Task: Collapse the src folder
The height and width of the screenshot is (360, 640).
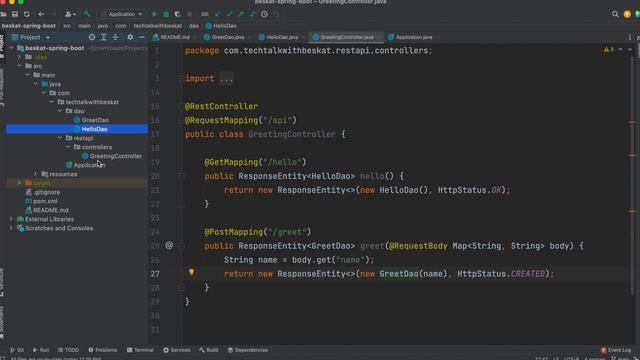Action: click(x=19, y=66)
